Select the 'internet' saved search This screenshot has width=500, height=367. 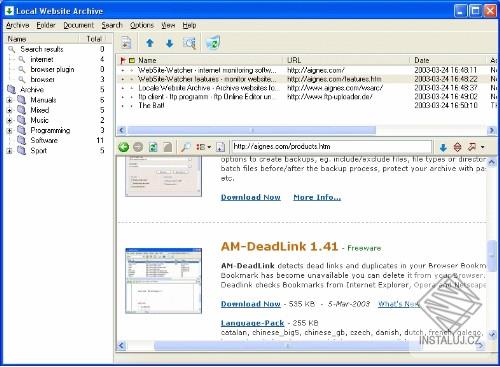[42, 59]
